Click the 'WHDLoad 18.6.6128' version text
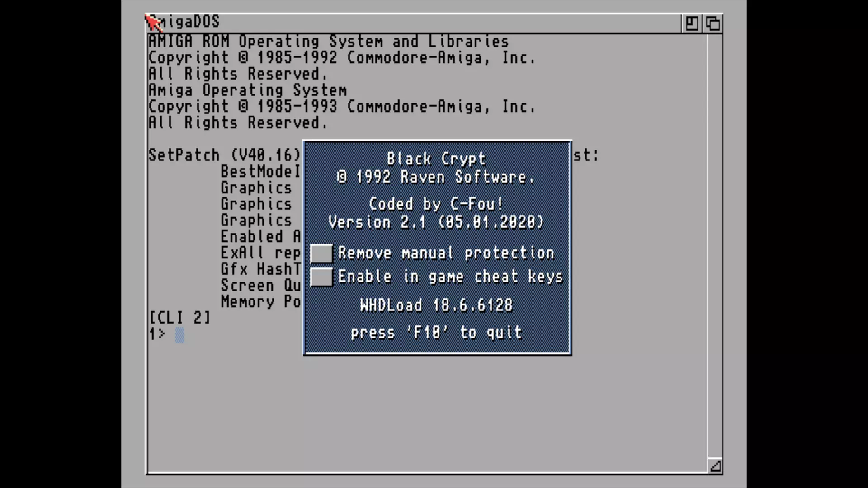 point(436,305)
